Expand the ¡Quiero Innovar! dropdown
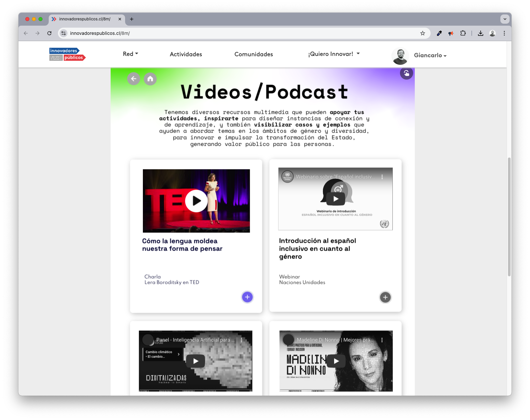 point(333,54)
